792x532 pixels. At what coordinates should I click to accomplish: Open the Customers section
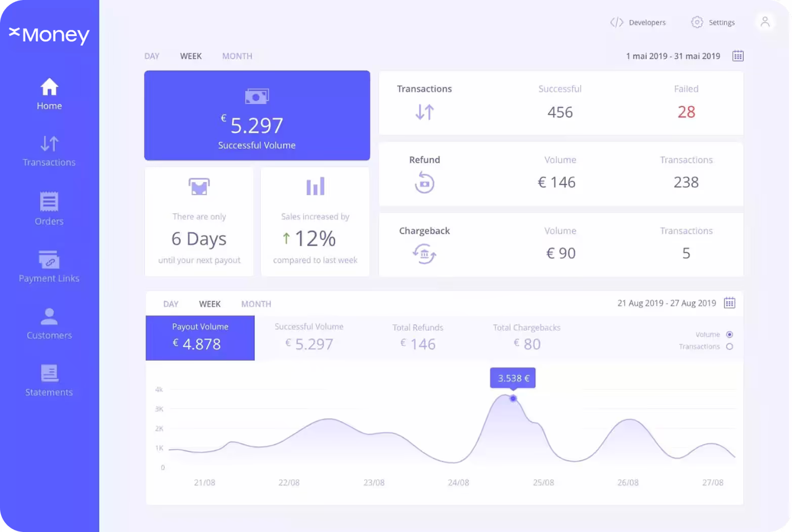49,324
